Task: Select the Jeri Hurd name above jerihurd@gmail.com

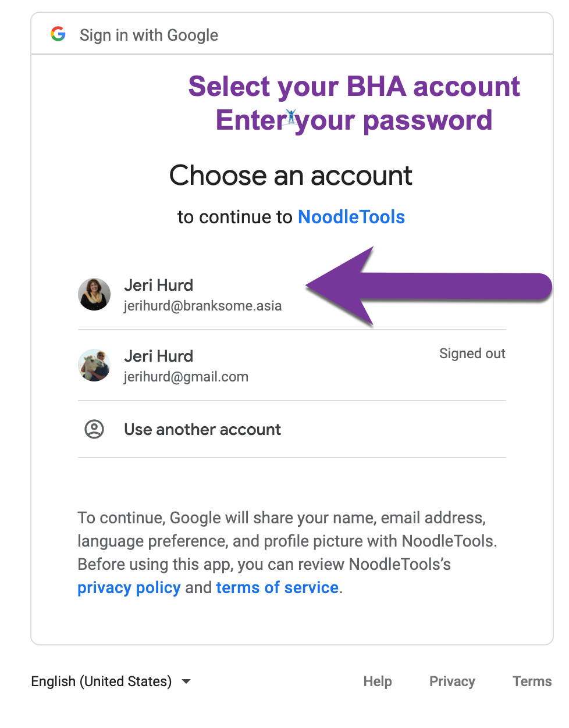Action: click(158, 356)
